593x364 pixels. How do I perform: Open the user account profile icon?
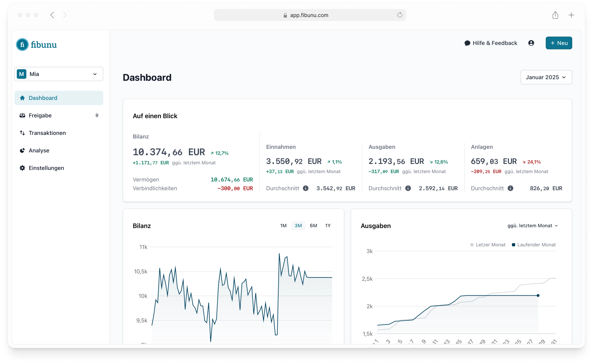[x=531, y=43]
